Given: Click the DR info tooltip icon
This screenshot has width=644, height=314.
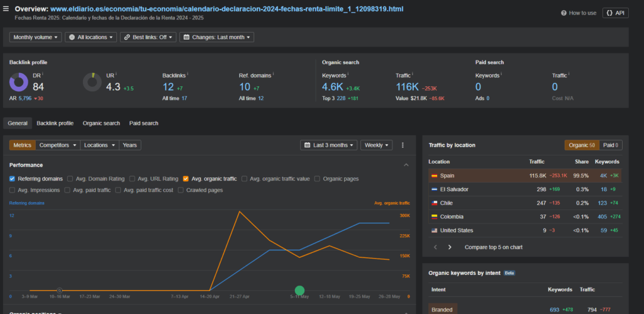Looking at the screenshot, I should (43, 74).
